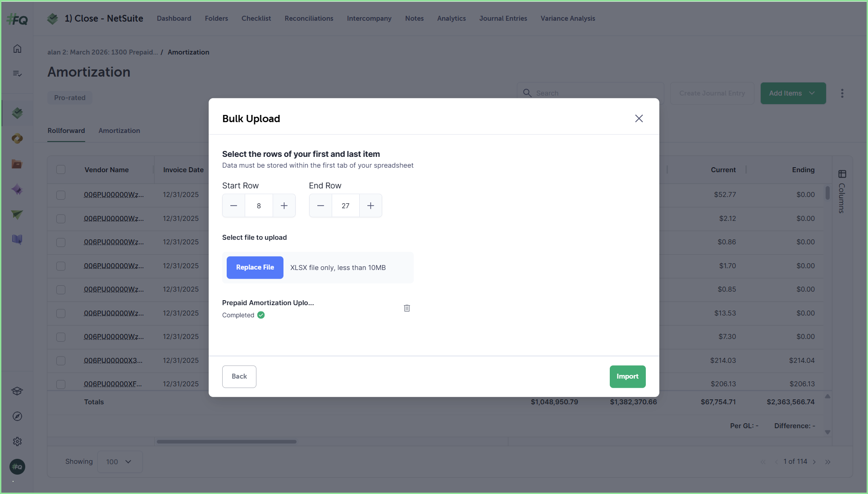Open the purple book module icon

[17, 239]
